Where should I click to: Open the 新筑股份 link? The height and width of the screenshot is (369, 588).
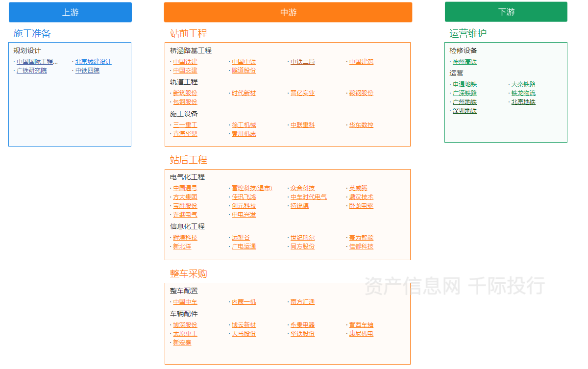tap(185, 93)
